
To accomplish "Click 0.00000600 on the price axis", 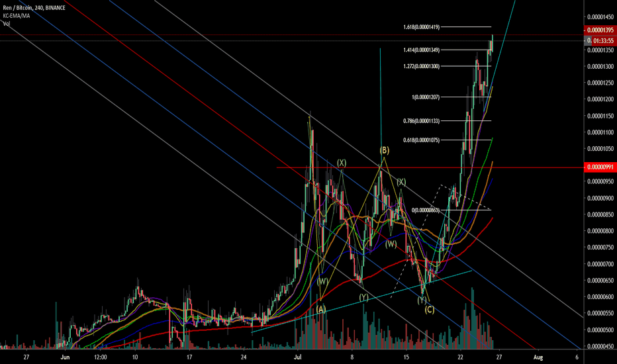I will [x=600, y=296].
